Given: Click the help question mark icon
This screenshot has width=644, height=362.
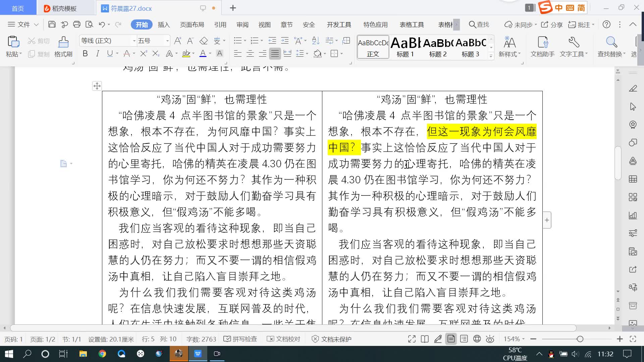Looking at the screenshot, I should 606,24.
